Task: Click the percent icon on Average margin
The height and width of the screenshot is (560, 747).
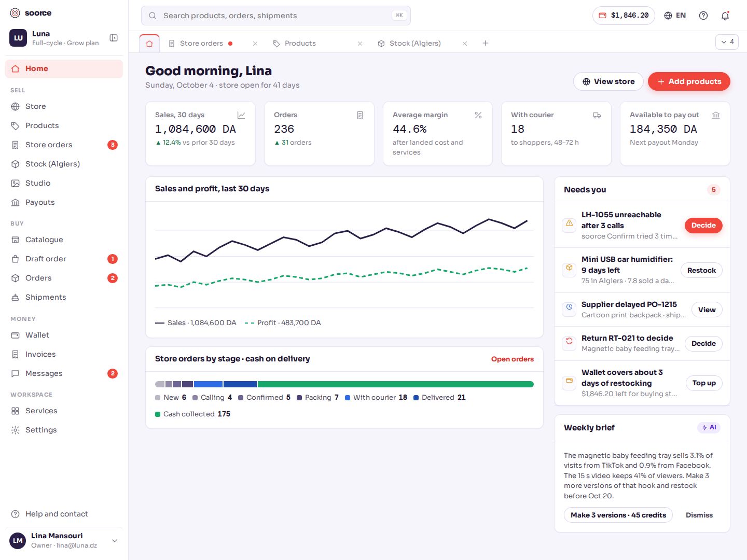Action: (478, 115)
